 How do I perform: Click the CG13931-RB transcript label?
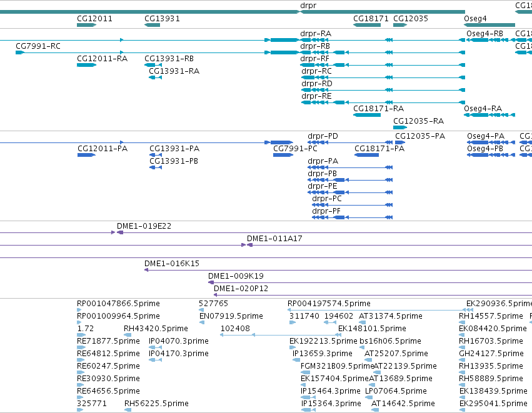[169, 59]
